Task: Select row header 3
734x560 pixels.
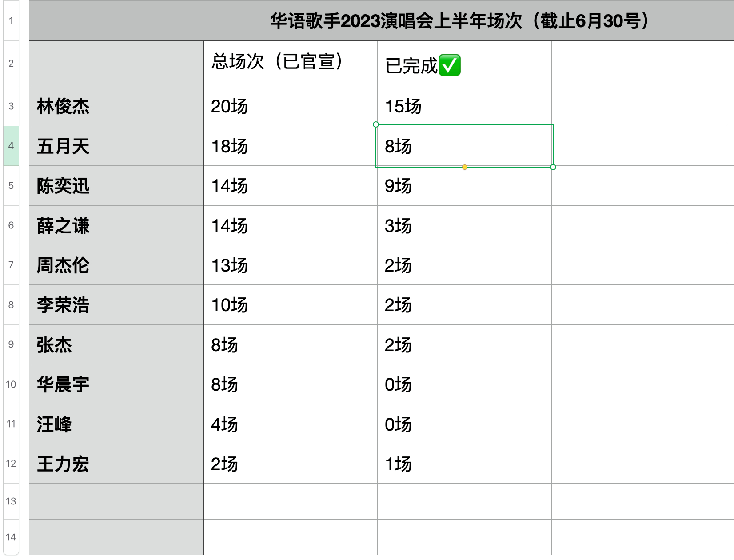Action: pos(11,106)
